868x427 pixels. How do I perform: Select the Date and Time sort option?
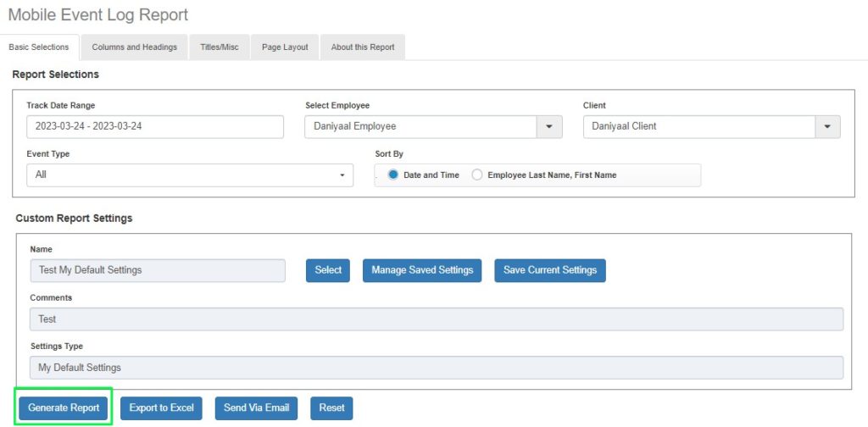[393, 175]
